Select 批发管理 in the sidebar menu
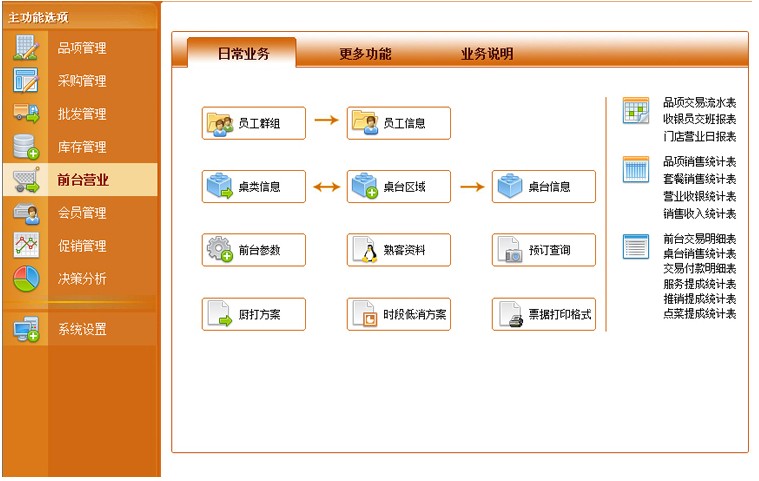This screenshot has height=481, width=759. coord(80,113)
